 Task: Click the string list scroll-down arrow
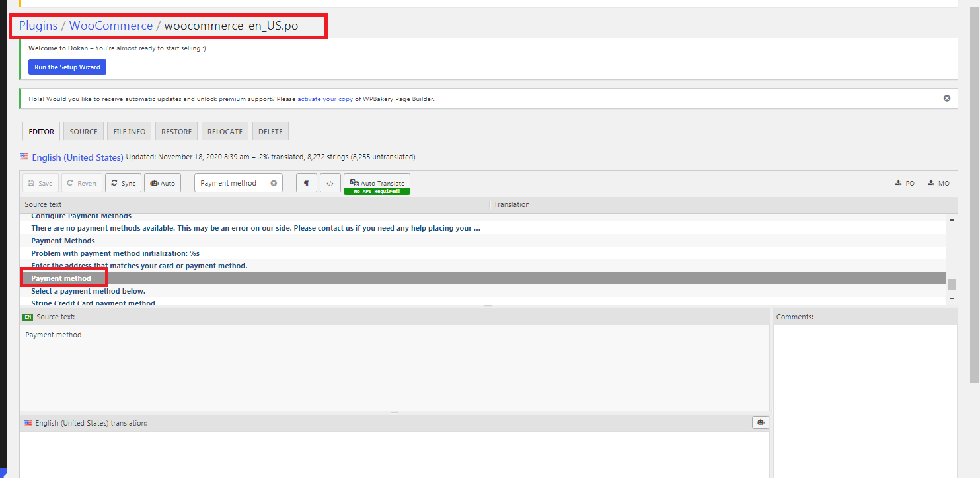point(952,299)
